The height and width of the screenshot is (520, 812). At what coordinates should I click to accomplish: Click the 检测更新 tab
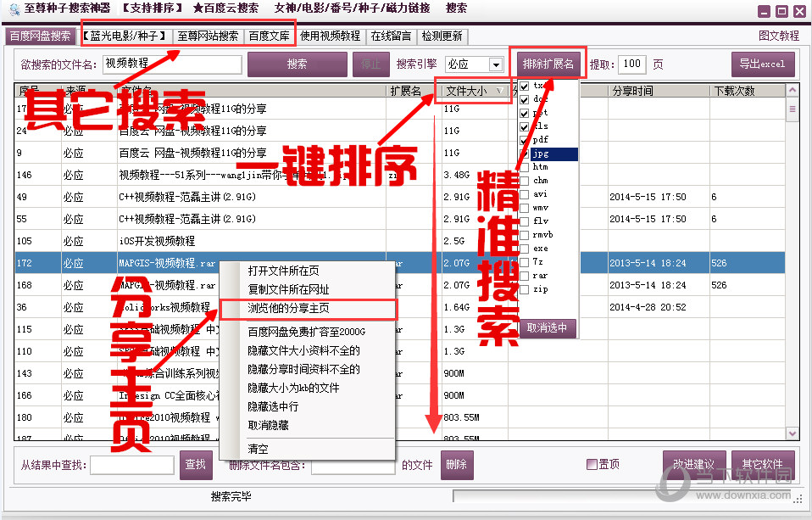[x=442, y=36]
